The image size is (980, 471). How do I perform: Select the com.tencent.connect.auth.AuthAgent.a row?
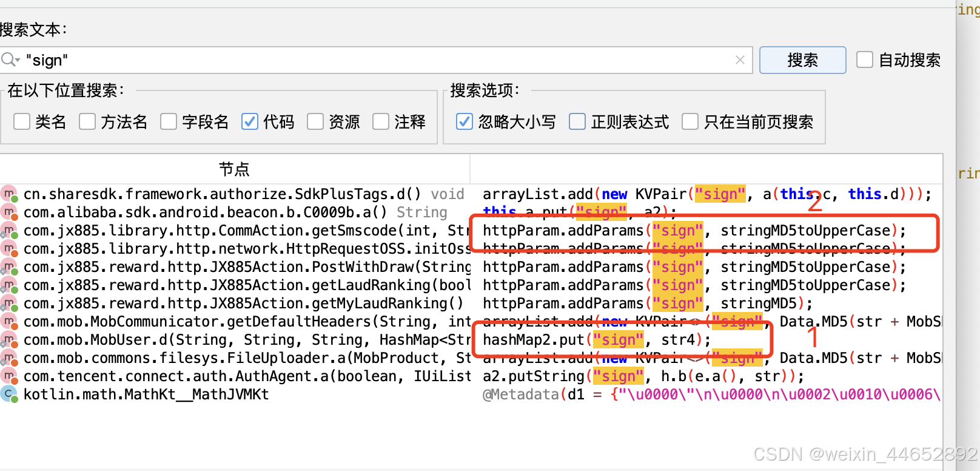(x=471, y=376)
